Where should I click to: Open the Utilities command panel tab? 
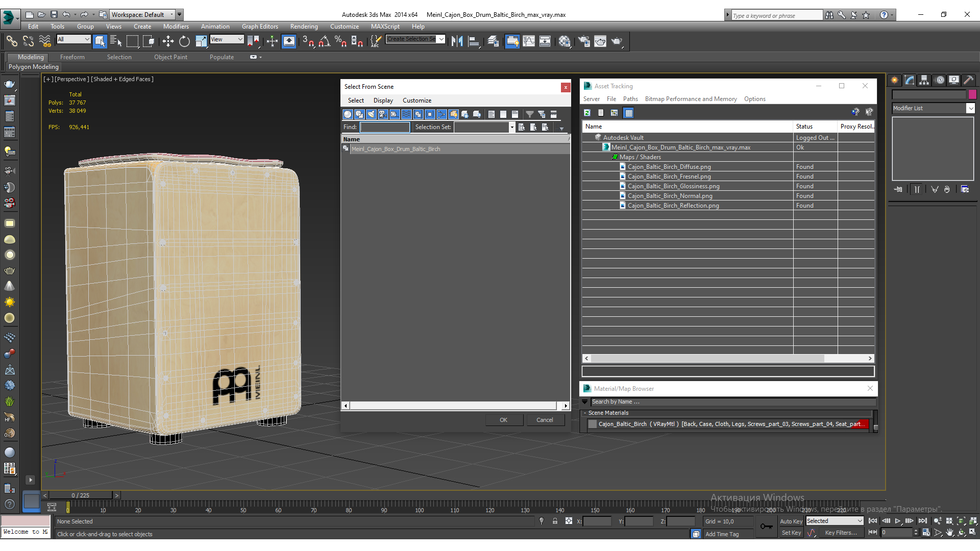[x=969, y=80]
